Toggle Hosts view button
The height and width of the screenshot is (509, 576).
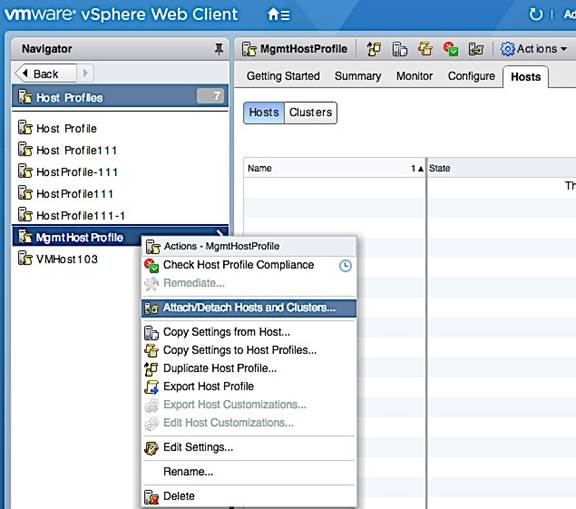coord(264,112)
